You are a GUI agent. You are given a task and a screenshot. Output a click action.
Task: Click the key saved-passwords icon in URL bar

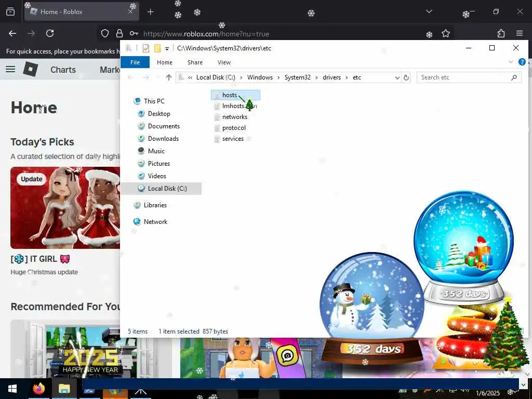tap(134, 33)
